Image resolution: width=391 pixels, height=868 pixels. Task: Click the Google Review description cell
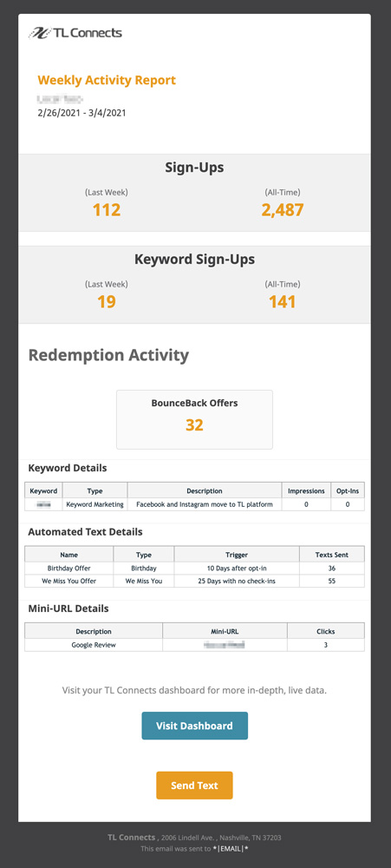pyautogui.click(x=94, y=645)
